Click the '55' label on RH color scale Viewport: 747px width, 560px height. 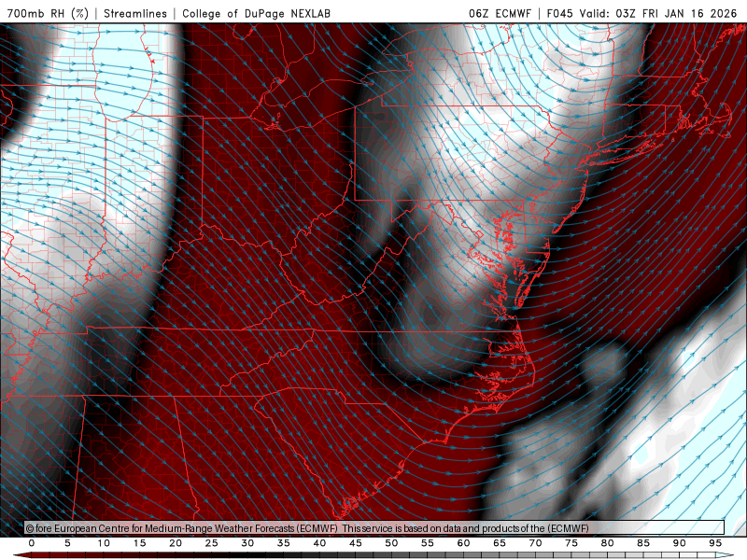[428, 543]
